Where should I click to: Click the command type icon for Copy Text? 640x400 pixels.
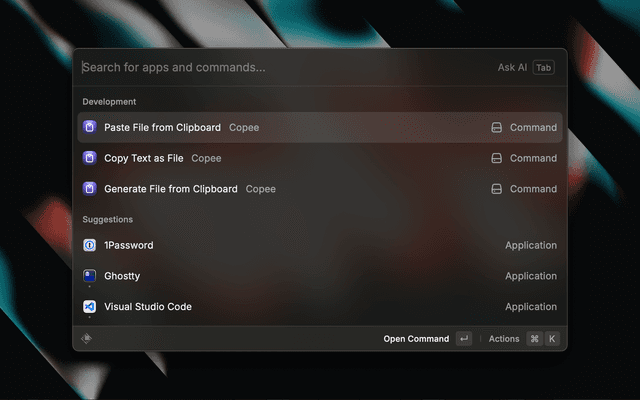496,158
